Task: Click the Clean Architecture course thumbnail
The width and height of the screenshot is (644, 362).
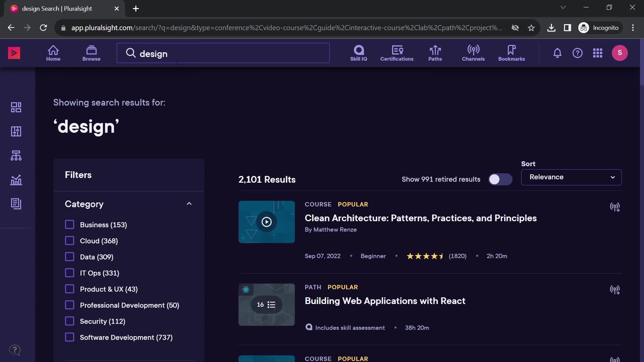Action: click(266, 222)
